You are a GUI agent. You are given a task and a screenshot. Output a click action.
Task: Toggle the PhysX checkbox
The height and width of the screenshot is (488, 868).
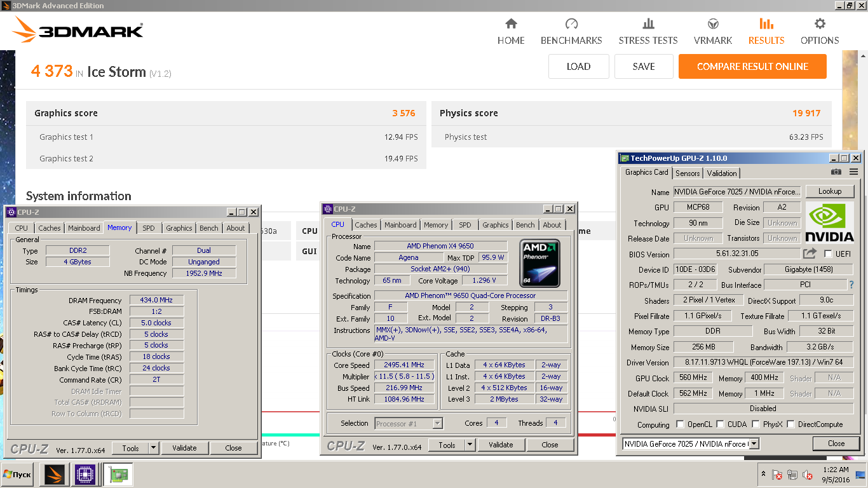pos(756,424)
